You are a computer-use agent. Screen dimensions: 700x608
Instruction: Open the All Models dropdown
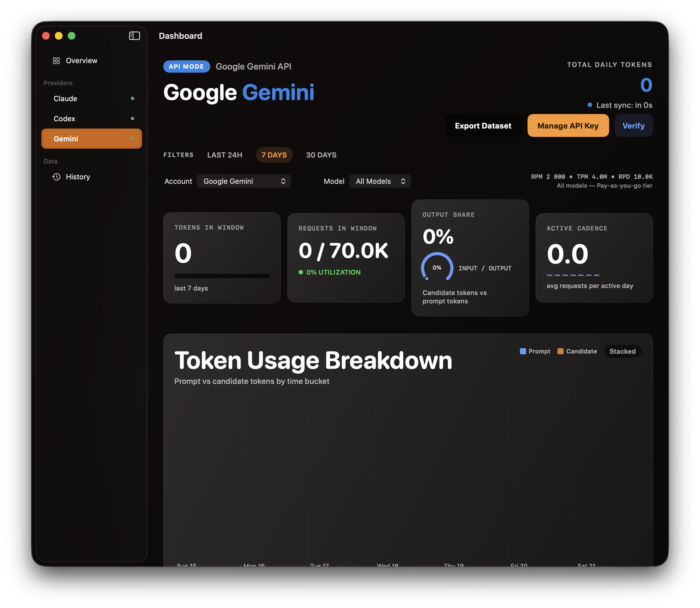(x=380, y=181)
